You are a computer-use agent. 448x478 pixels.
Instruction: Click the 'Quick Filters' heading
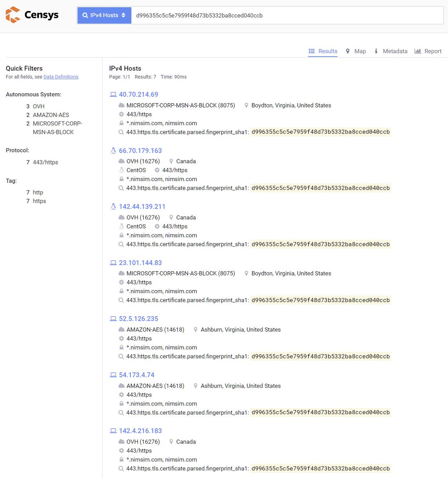pos(24,69)
